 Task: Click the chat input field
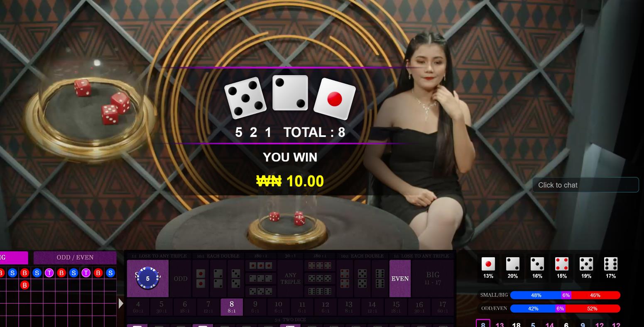(585, 185)
